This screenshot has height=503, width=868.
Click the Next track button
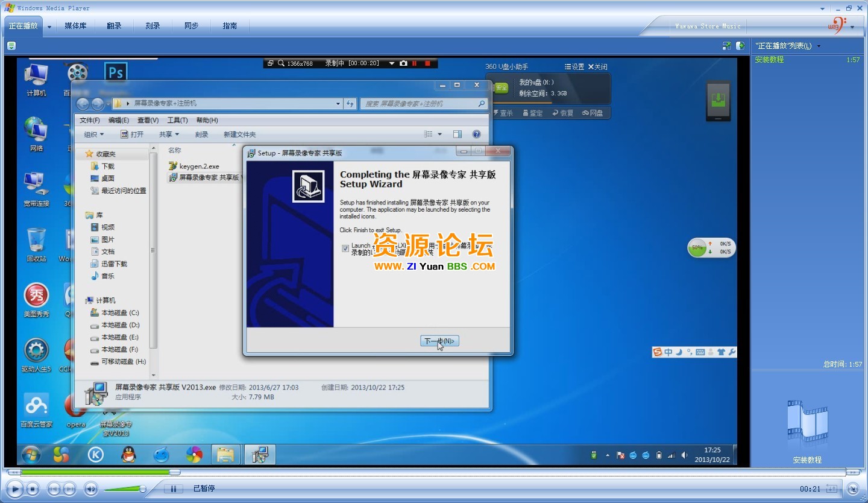coord(69,489)
